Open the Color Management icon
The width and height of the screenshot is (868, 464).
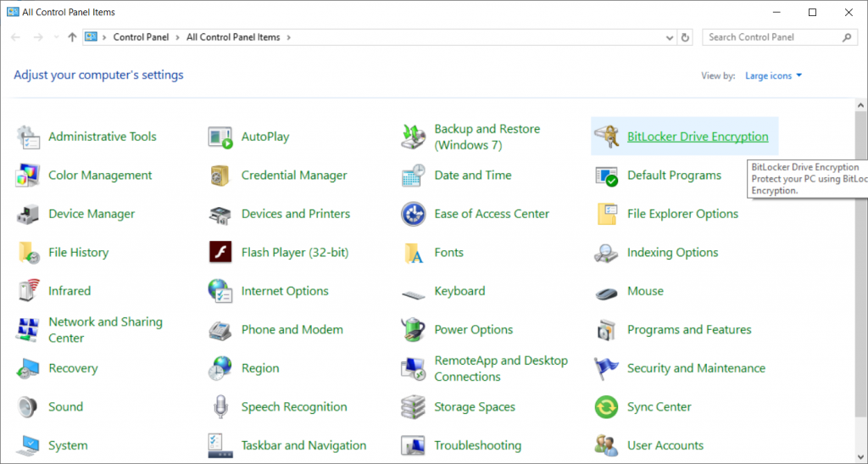pos(28,176)
